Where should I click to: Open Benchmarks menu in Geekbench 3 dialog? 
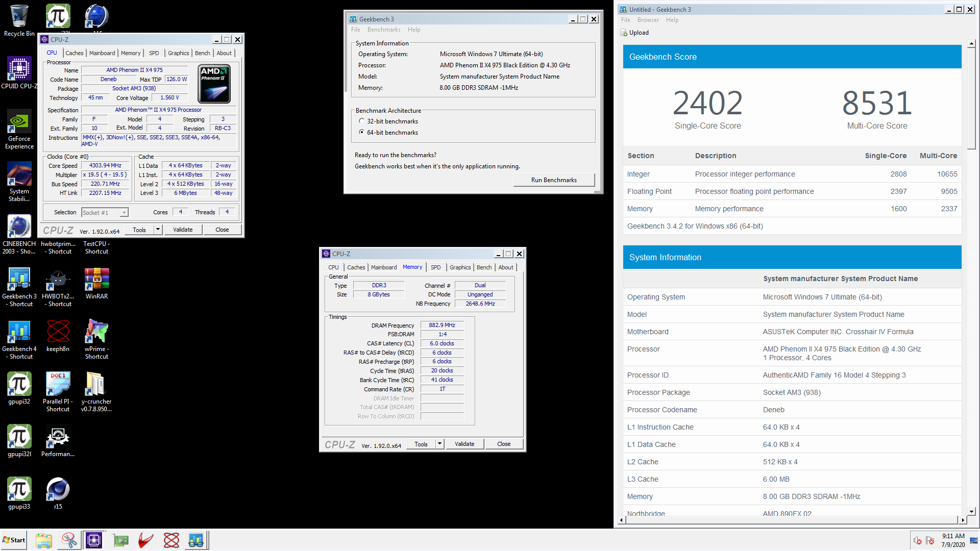click(384, 30)
